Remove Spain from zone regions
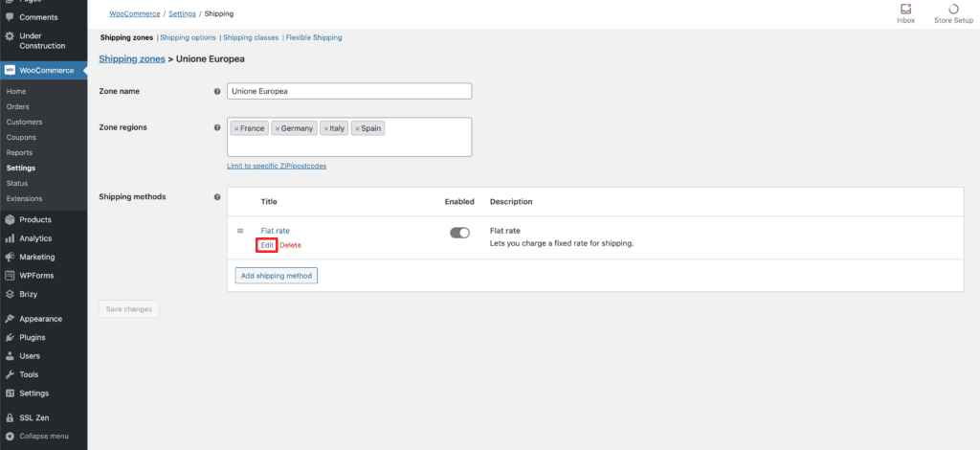980x450 pixels. click(x=357, y=128)
